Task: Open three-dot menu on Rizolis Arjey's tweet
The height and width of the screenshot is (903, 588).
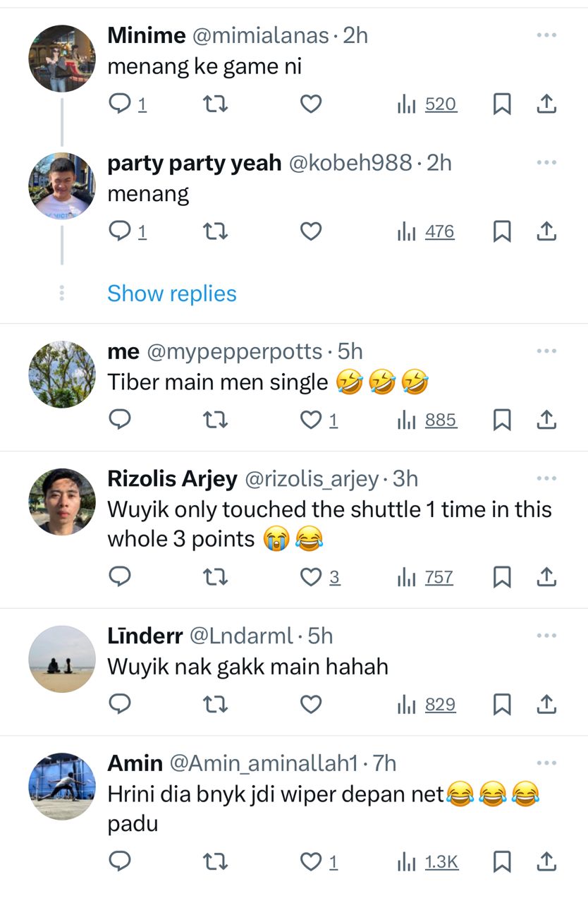Action: (546, 478)
